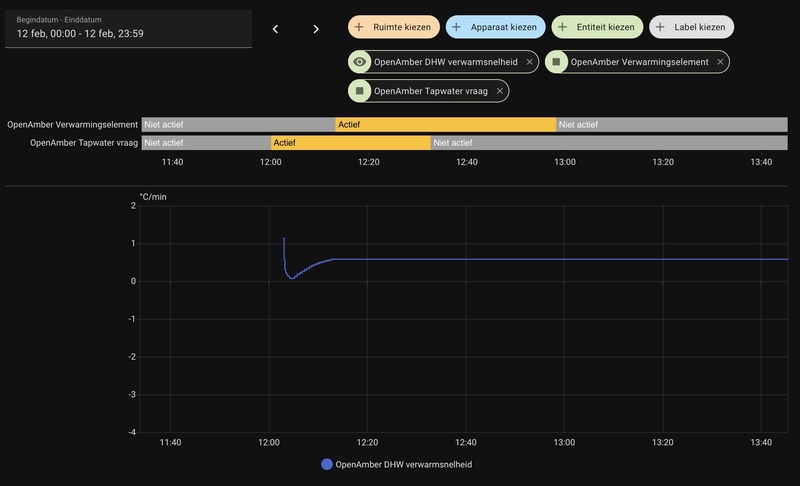Click plus icon on Apparaat kiezen
Viewport: 800px width, 486px height.
click(457, 27)
